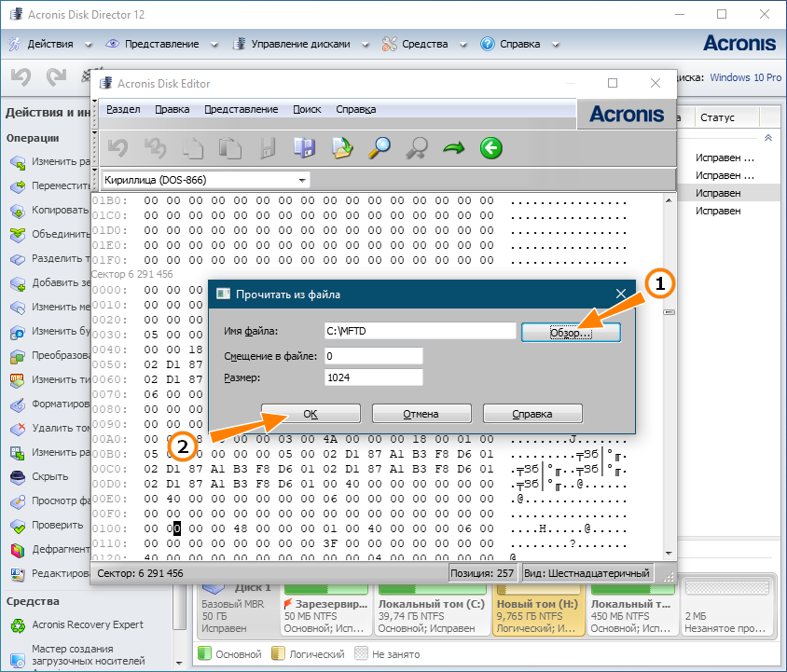Click the save-to-file floppy disk icon

click(304, 147)
